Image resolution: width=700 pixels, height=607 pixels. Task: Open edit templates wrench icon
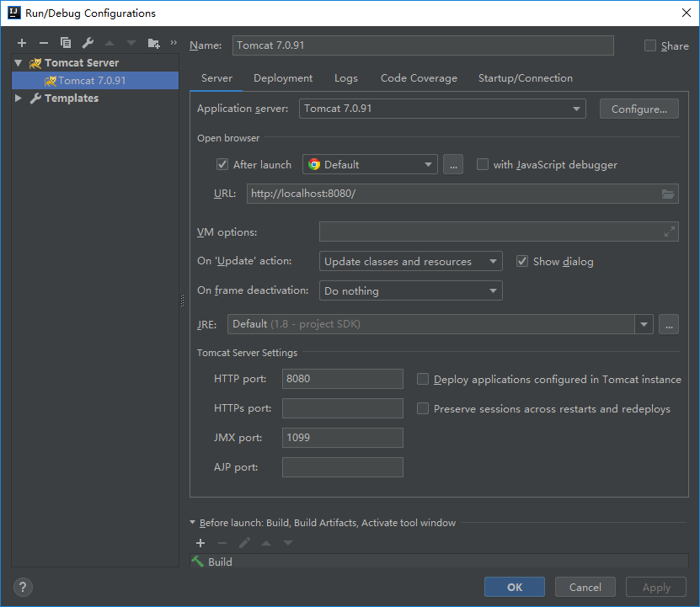point(88,43)
